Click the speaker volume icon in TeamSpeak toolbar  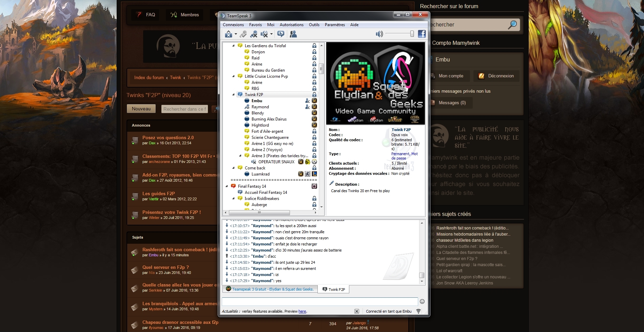click(379, 34)
